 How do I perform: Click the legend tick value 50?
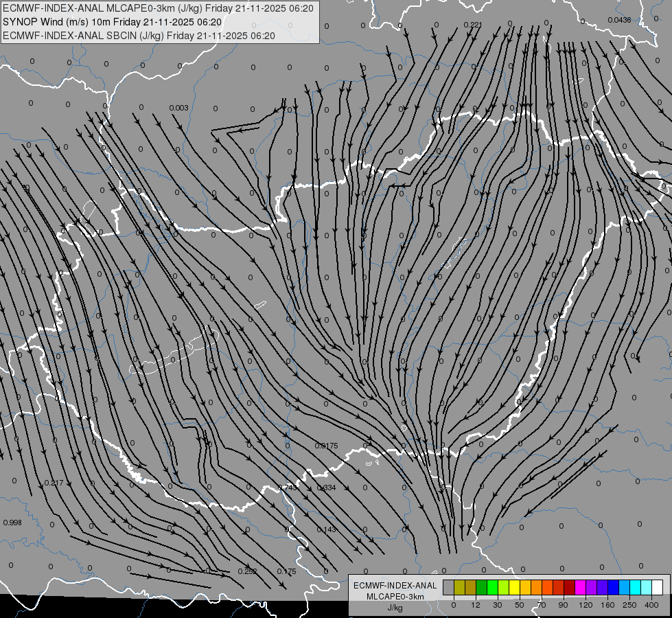click(520, 605)
